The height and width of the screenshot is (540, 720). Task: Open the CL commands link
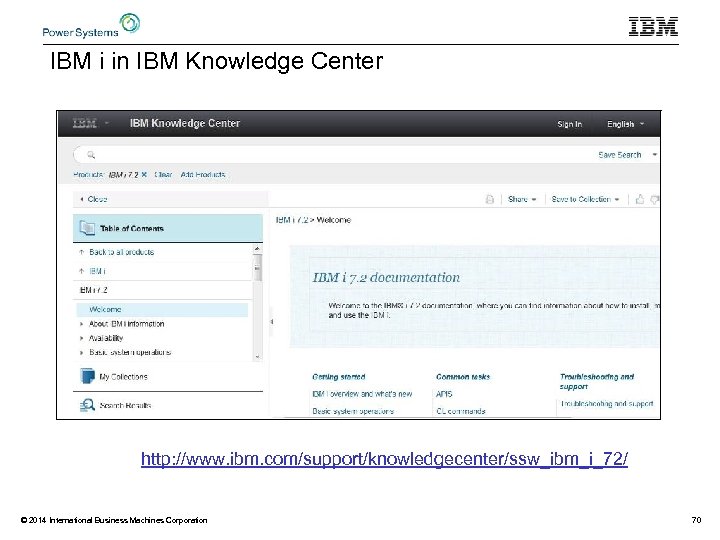pos(461,411)
